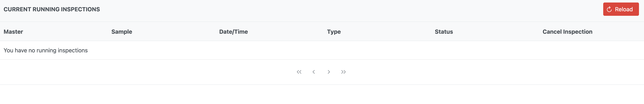Click the word 'CURRENT' in the panel title
644x104 pixels.
point(17,10)
